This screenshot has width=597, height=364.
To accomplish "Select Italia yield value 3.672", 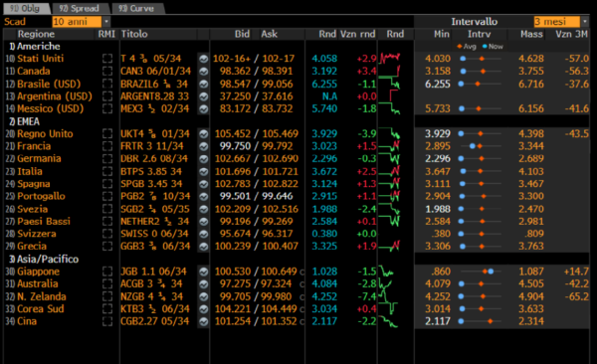I will pos(324,172).
